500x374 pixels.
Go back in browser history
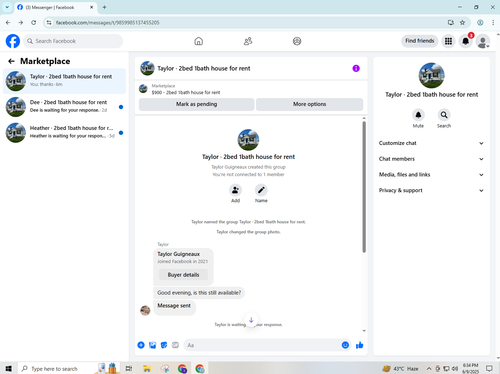8,23
